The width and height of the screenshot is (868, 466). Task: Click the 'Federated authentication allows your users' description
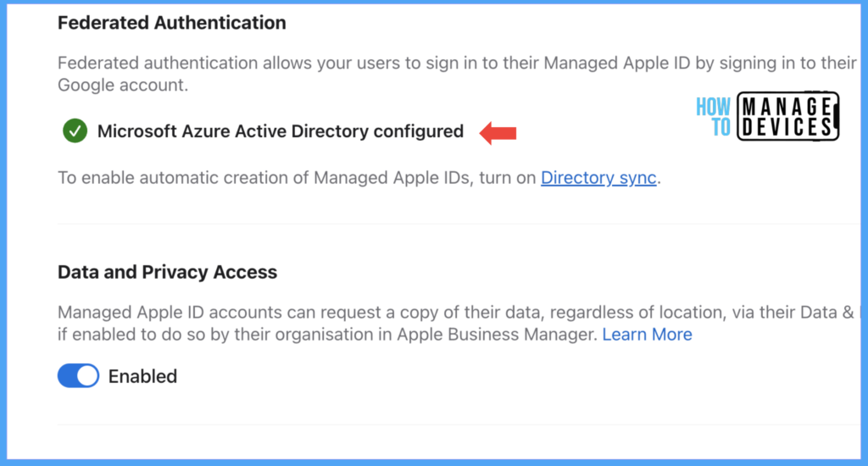[x=457, y=74]
